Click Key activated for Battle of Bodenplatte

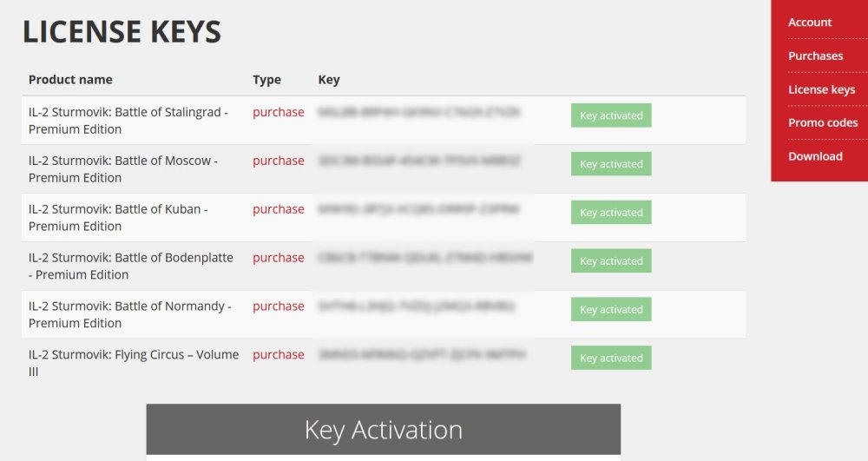[611, 261]
